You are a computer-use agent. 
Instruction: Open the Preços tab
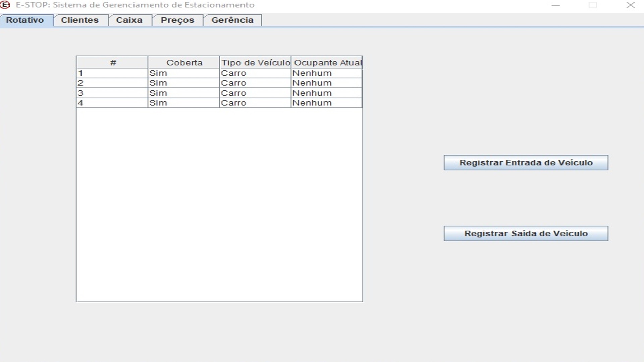[178, 20]
